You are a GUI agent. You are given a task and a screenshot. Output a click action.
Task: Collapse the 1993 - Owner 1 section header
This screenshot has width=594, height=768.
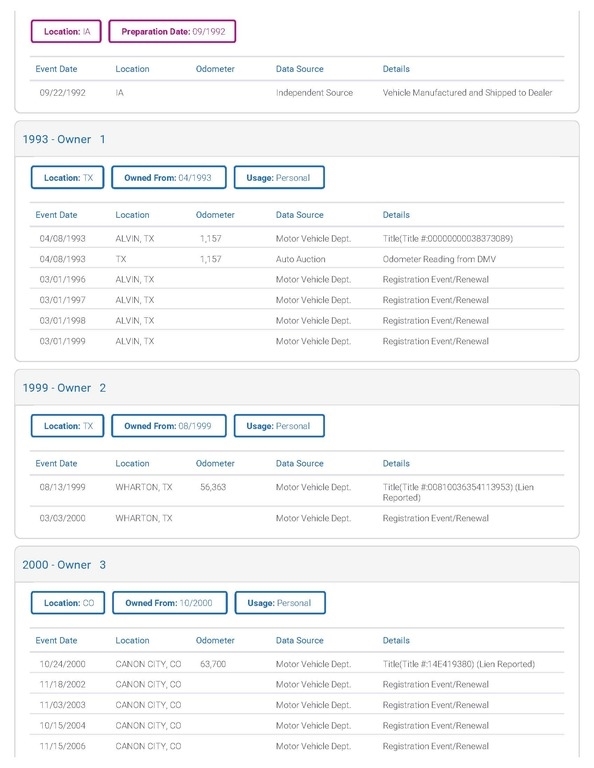[x=297, y=139]
